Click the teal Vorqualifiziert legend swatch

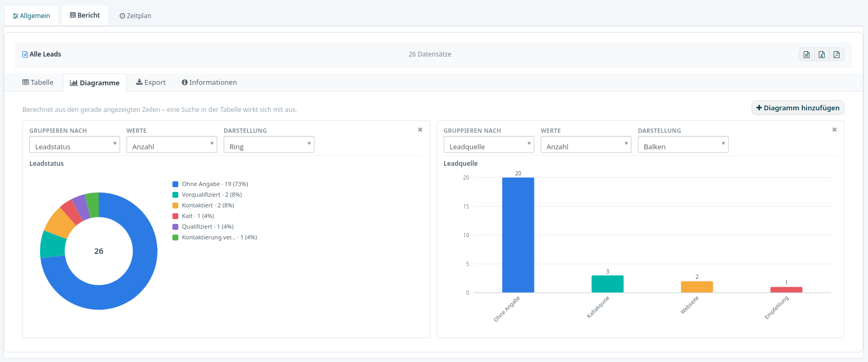click(175, 195)
